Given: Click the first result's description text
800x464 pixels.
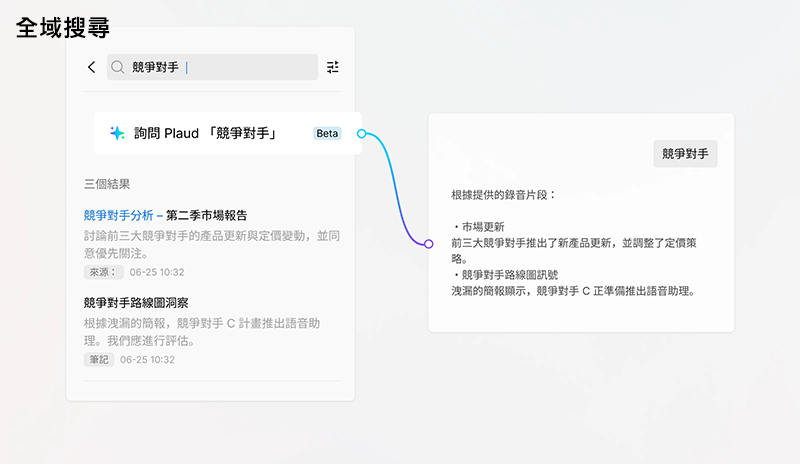Looking at the screenshot, I should click(x=211, y=245).
